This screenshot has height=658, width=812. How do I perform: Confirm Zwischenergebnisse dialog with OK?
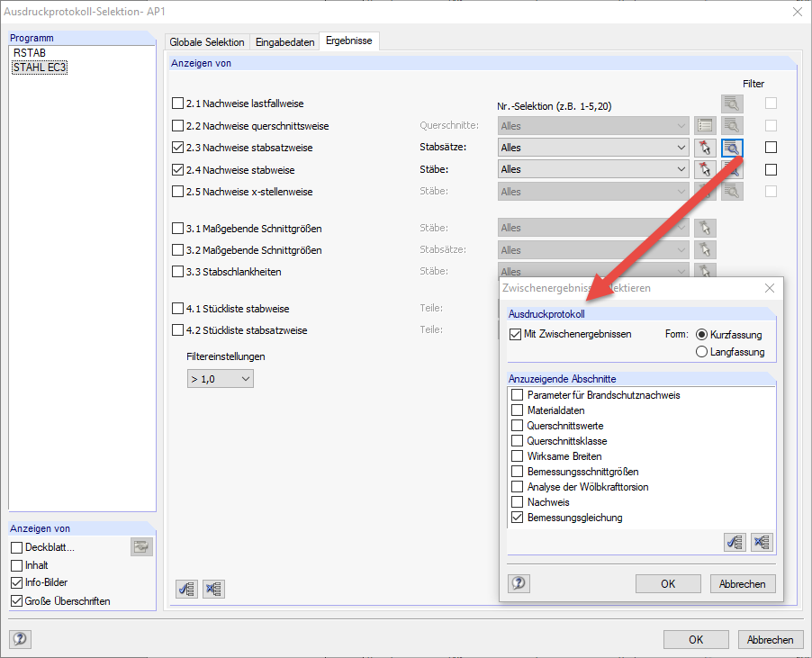[x=668, y=583]
